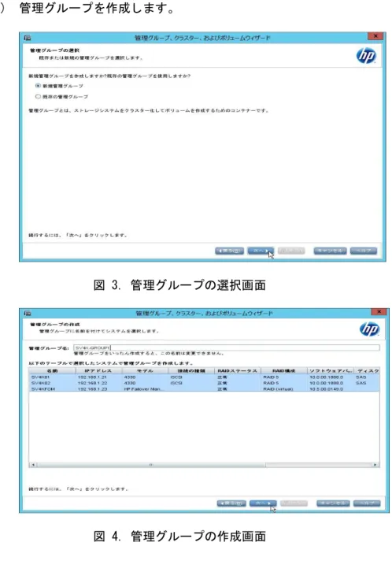Screen dimensions: 392x561
Task: Click 戻る in the 管理グループの作成 window
Action: (x=231, y=503)
